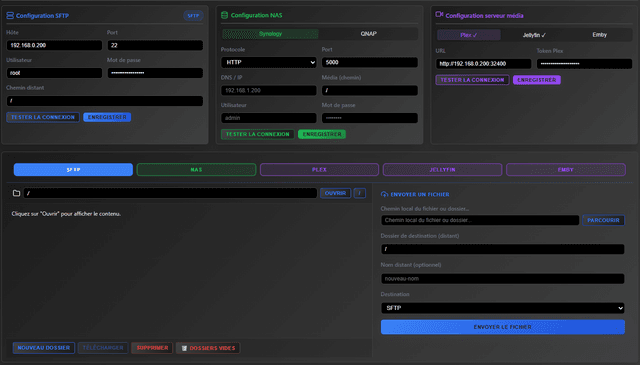Screen dimensions: 640x365
Task: Click the media server camera icon
Action: click(439, 14)
